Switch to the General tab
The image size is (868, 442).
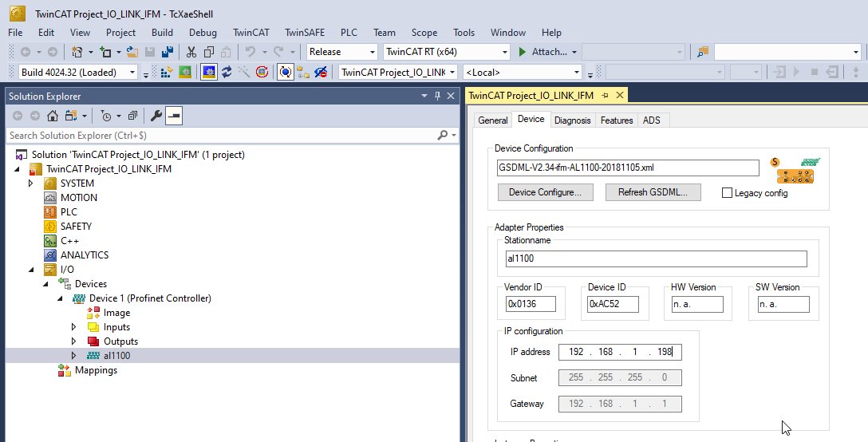493,120
